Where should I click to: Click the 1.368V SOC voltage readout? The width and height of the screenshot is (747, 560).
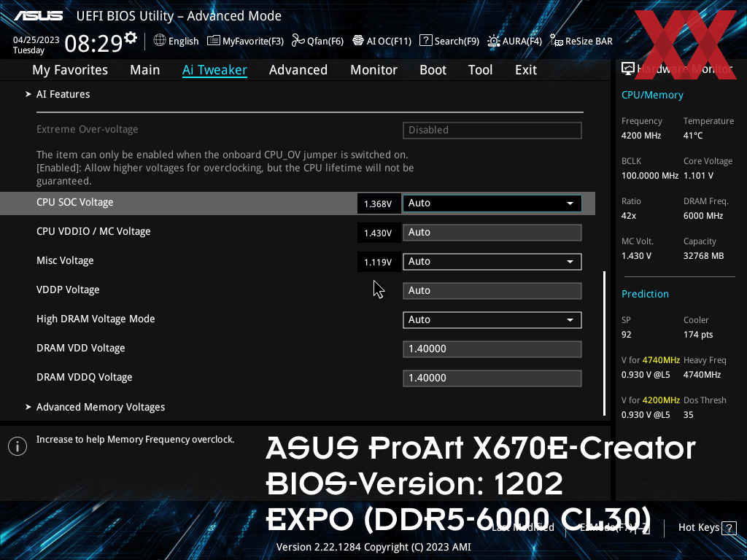379,204
